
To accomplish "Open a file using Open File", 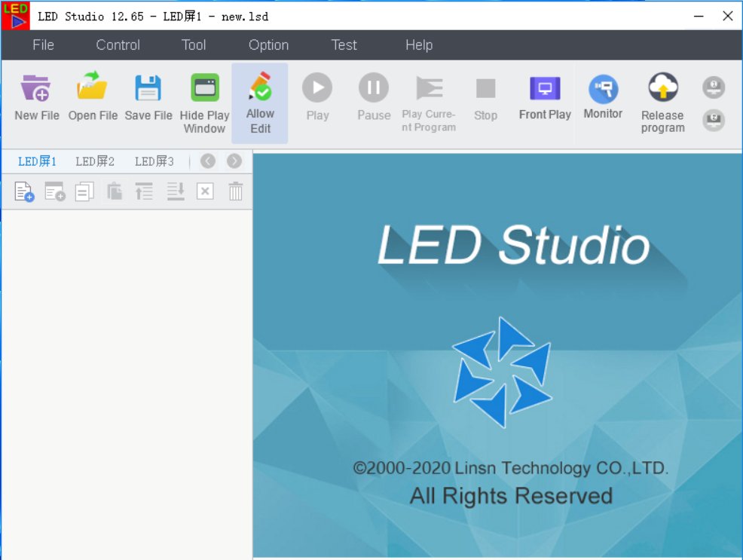I will coord(93,97).
